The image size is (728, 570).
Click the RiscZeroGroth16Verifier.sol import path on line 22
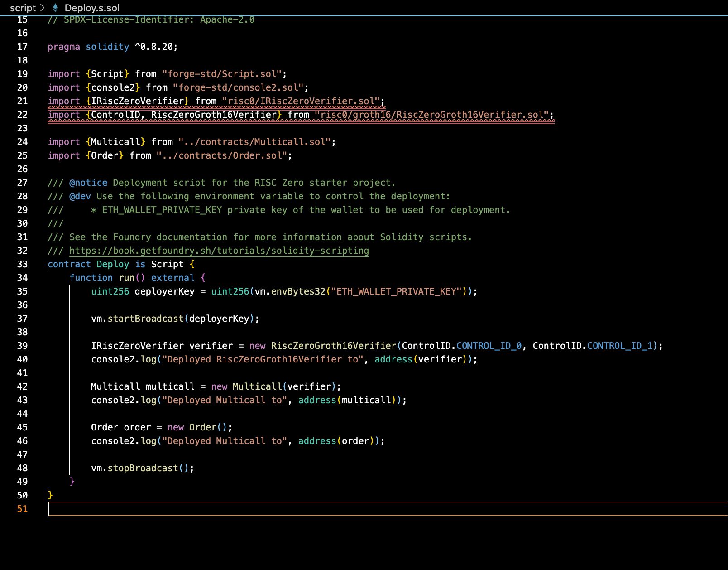pyautogui.click(x=432, y=115)
